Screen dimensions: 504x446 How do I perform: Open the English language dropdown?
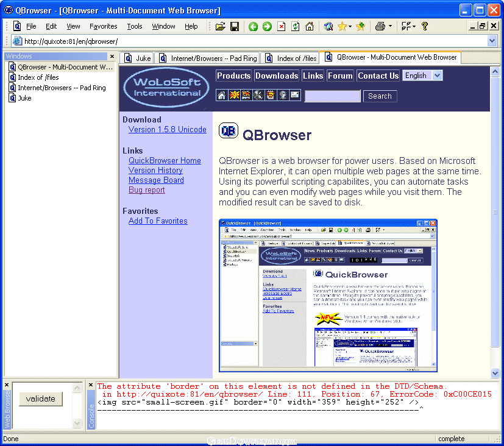pos(437,76)
